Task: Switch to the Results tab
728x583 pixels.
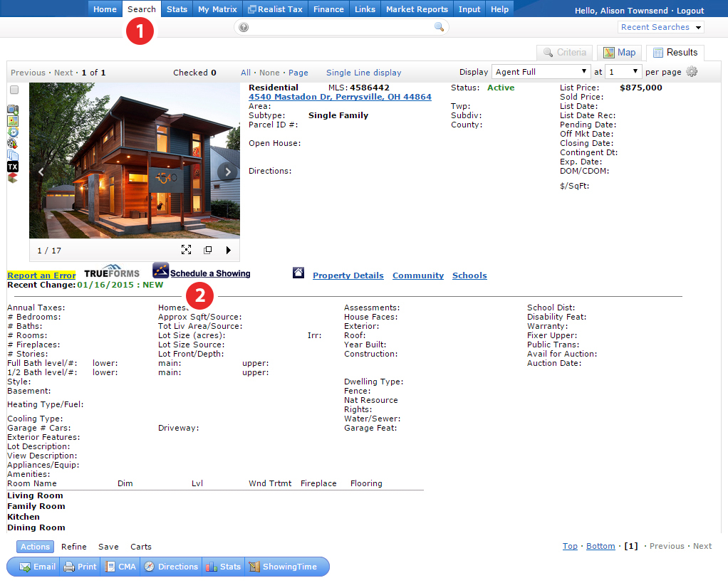Action: point(675,53)
